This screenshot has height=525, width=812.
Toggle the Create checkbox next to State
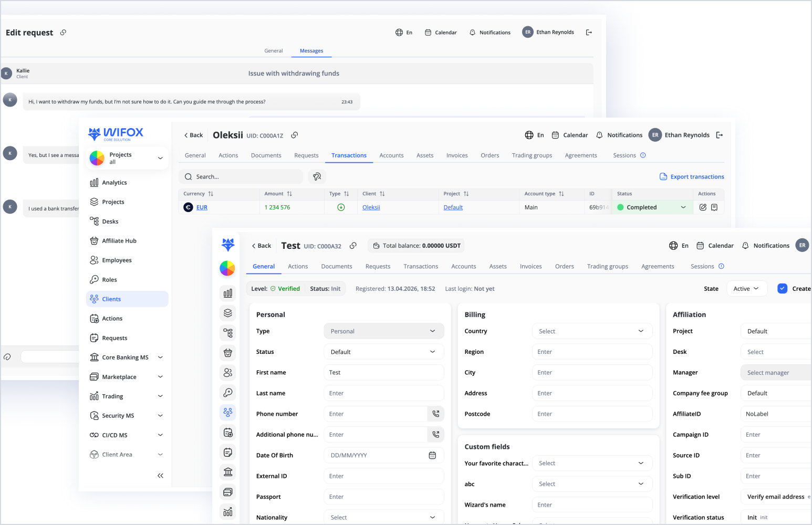coord(782,289)
